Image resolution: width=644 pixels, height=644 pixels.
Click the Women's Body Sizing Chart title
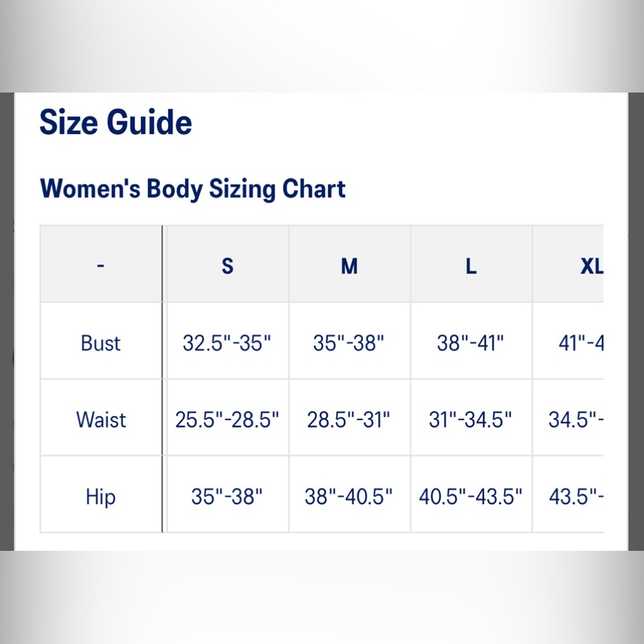click(x=193, y=189)
